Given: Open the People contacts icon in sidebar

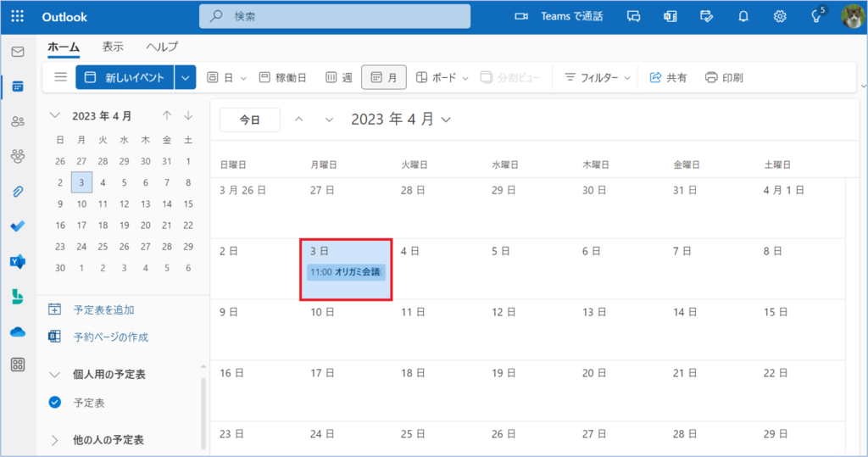Looking at the screenshot, I should [17, 121].
